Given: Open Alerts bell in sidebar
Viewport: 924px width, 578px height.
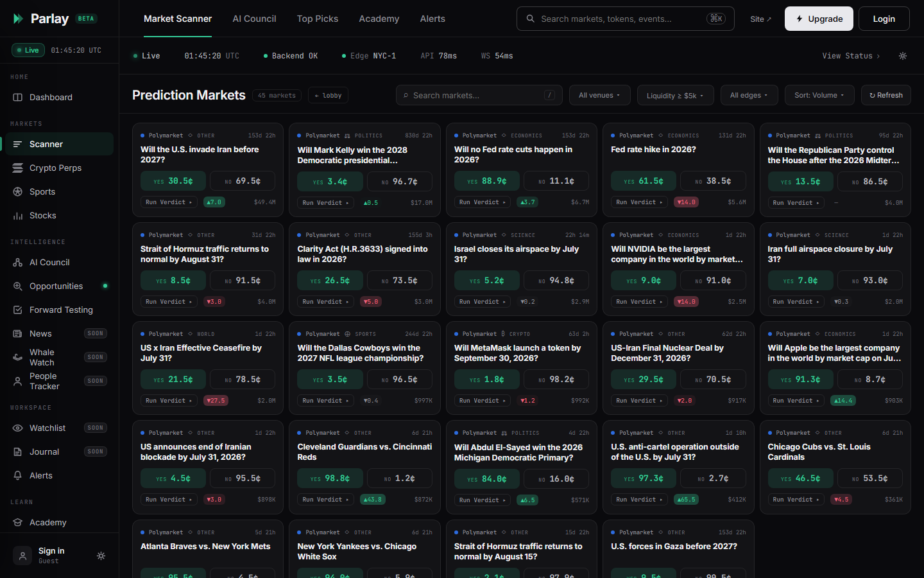Looking at the screenshot, I should [x=59, y=475].
